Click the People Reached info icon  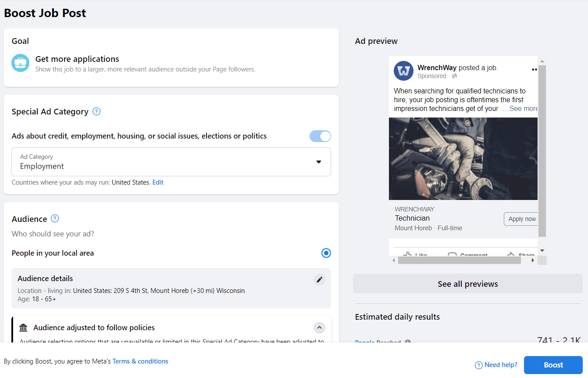coord(407,342)
